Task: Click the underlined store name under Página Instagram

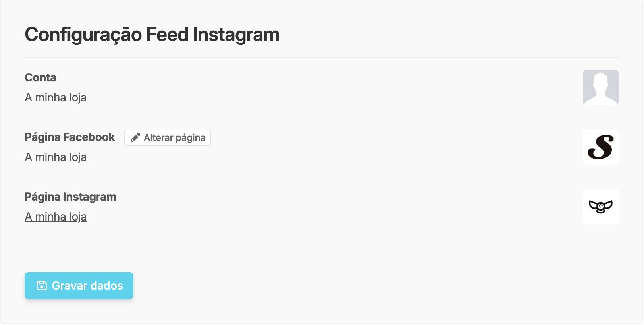Action: click(56, 217)
